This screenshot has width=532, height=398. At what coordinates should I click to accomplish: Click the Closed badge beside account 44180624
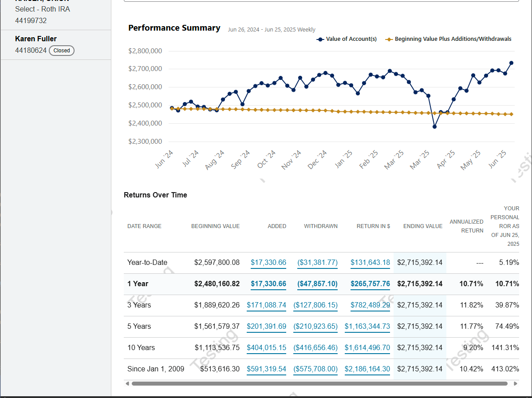pyautogui.click(x=62, y=51)
